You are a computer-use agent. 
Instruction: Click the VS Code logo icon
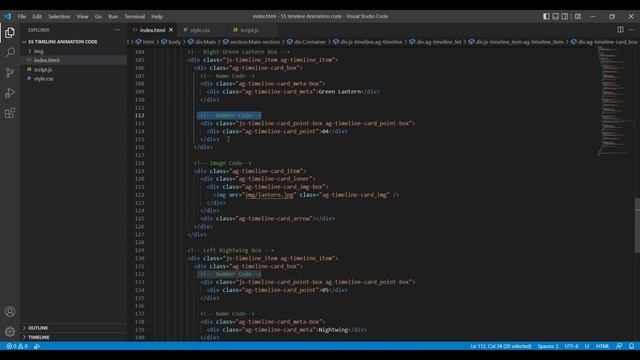pyautogui.click(x=8, y=16)
